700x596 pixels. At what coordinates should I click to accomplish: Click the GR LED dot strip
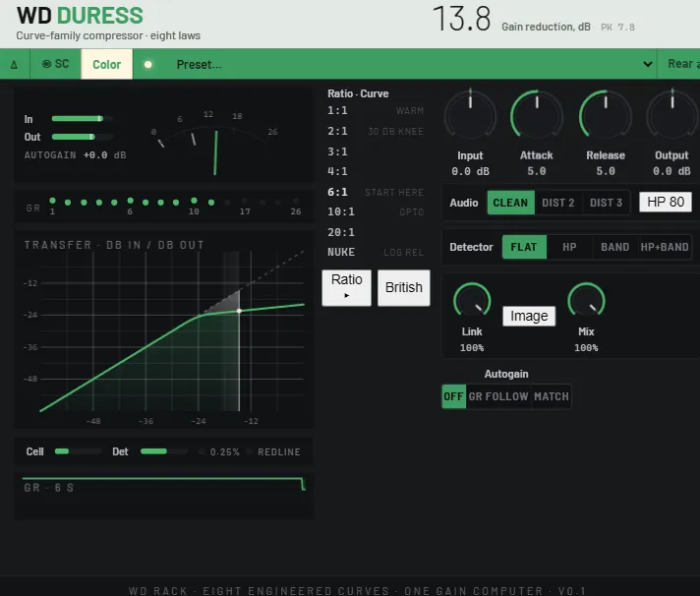[175, 203]
